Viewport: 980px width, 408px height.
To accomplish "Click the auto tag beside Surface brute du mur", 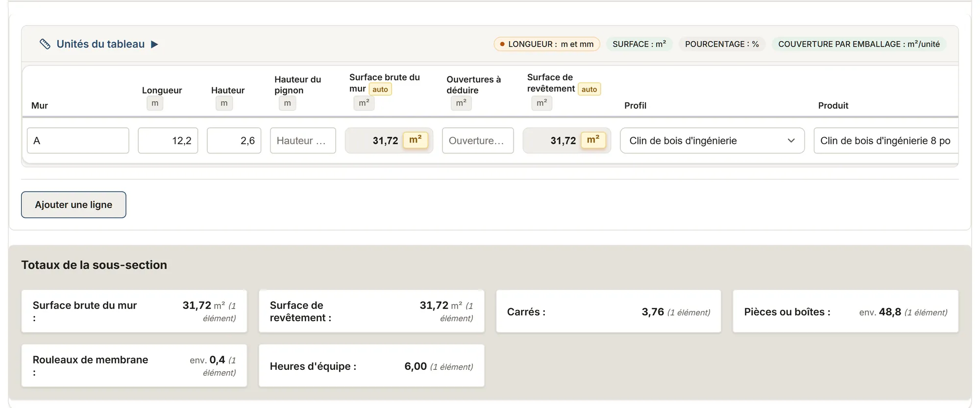I will (x=380, y=89).
